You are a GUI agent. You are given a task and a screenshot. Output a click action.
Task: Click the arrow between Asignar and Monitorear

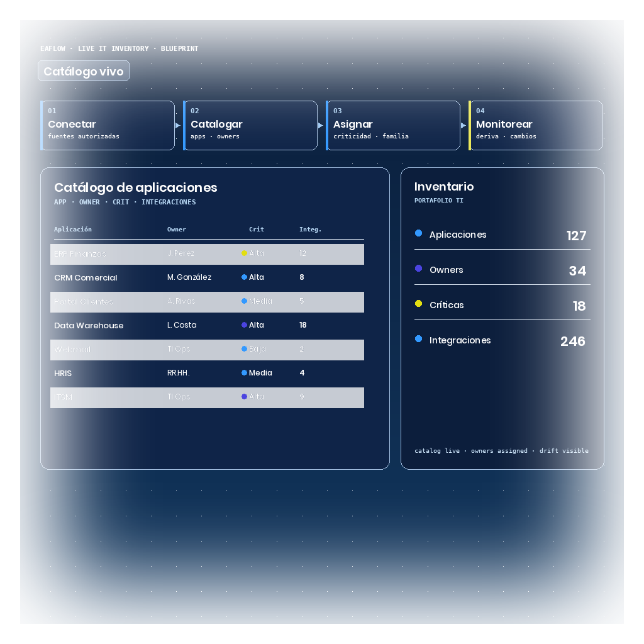(464, 126)
